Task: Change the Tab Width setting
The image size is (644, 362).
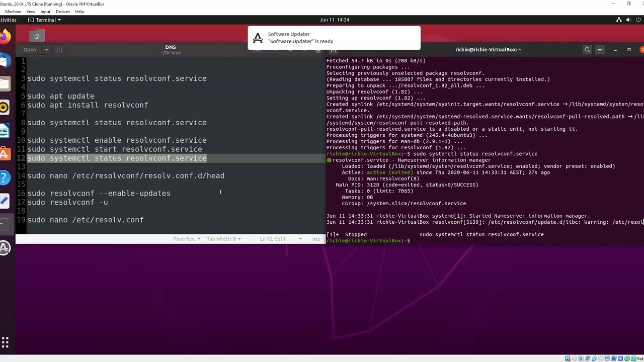Action: [223, 239]
